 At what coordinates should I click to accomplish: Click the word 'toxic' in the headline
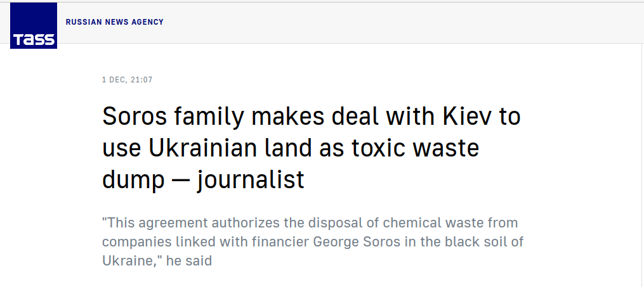[381, 149]
